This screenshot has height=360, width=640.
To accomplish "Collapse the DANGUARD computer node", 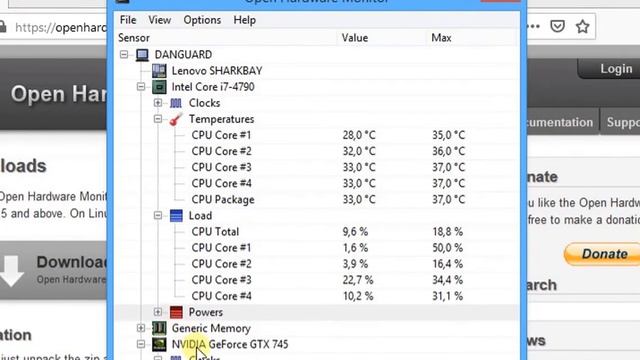I will point(124,54).
